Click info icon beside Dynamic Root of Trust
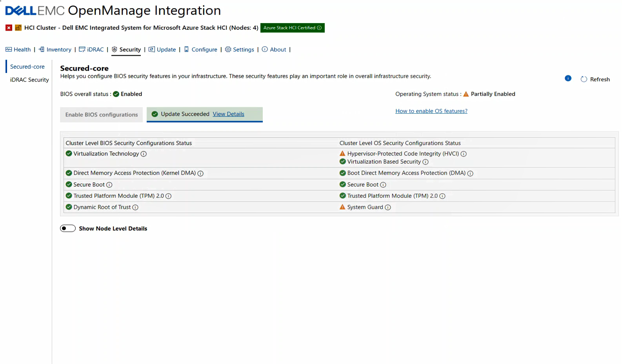The width and height of the screenshot is (622, 364). (135, 207)
